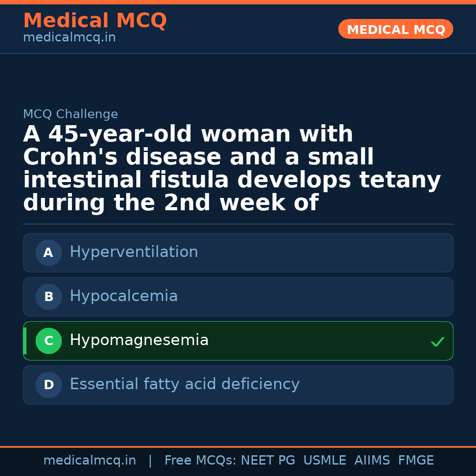Viewport: 476px width, 476px height.
Task: Click the MCQ Challenge label
Action: (71, 114)
